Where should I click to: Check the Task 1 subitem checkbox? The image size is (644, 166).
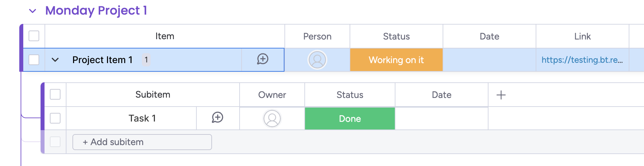coord(55,118)
